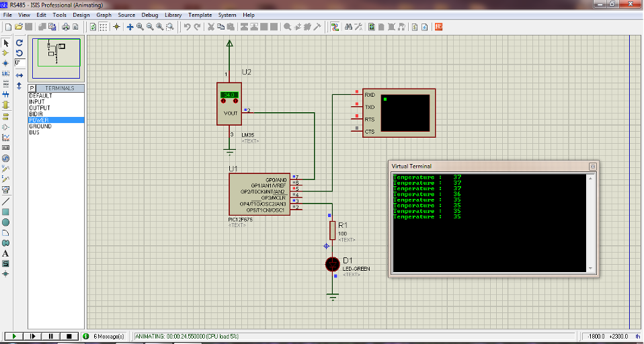This screenshot has height=344, width=644.
Task: Select the Graph mode tool
Action: [6, 138]
